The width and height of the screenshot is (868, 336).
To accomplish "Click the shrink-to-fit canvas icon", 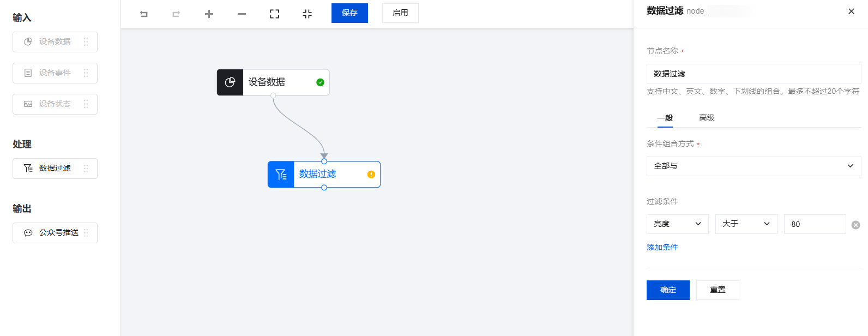I will (x=307, y=14).
